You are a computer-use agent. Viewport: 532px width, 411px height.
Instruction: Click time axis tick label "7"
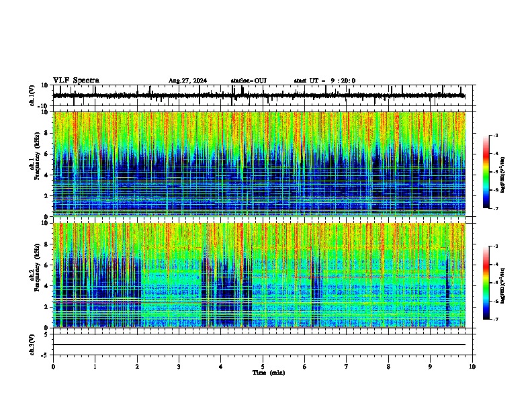pos(347,367)
